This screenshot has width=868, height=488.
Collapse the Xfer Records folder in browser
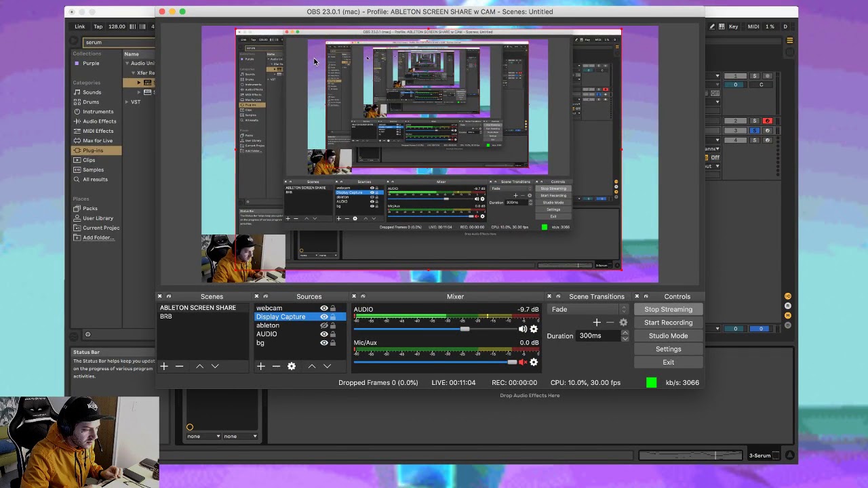click(133, 73)
